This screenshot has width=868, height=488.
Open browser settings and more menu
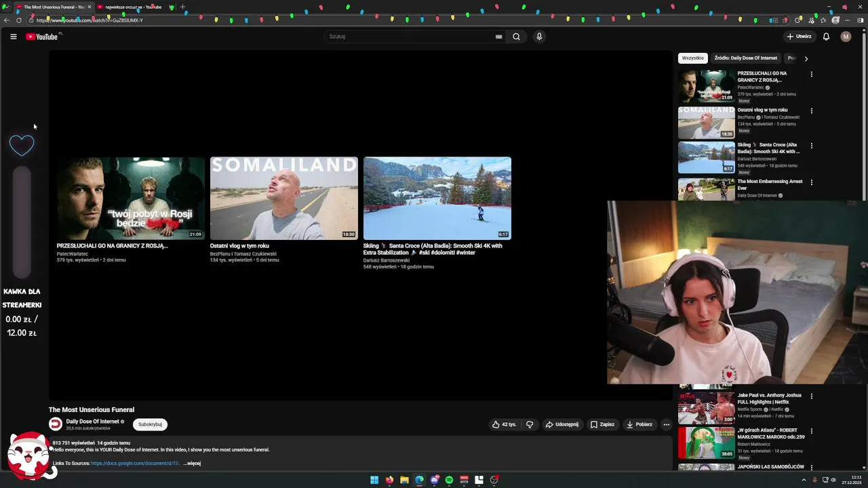click(847, 20)
